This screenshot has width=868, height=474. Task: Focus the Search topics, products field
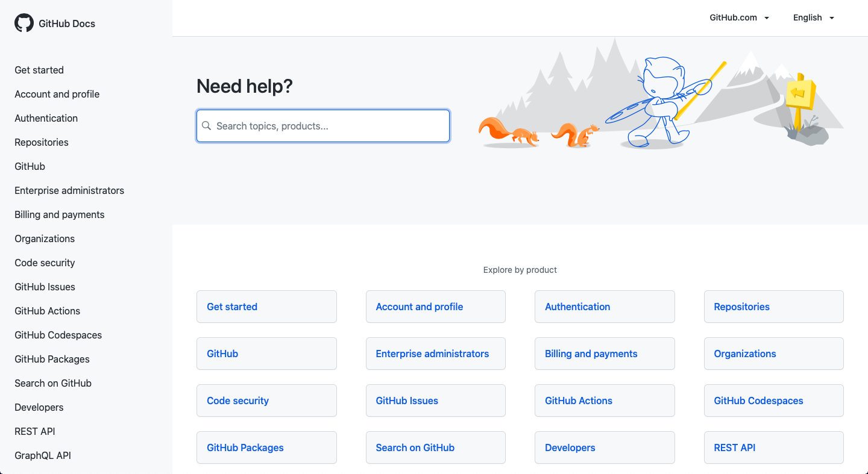click(323, 126)
